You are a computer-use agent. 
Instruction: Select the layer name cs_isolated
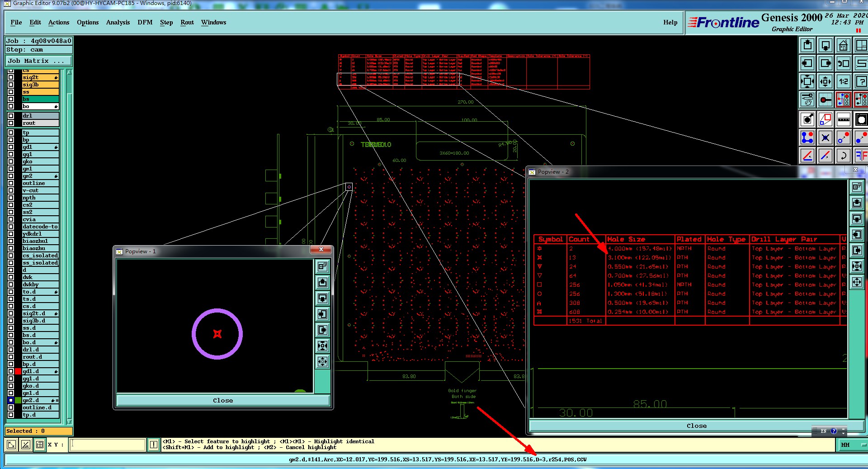40,256
